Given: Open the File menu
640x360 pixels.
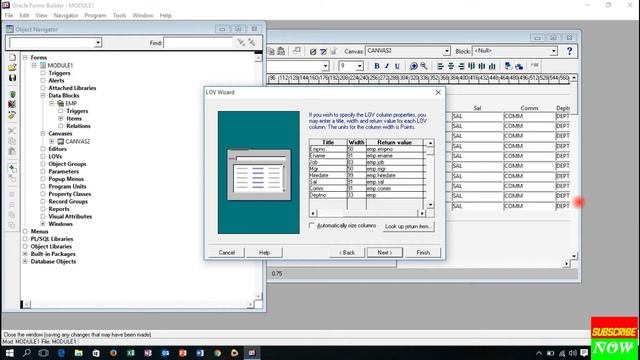Looking at the screenshot, I should (9, 16).
